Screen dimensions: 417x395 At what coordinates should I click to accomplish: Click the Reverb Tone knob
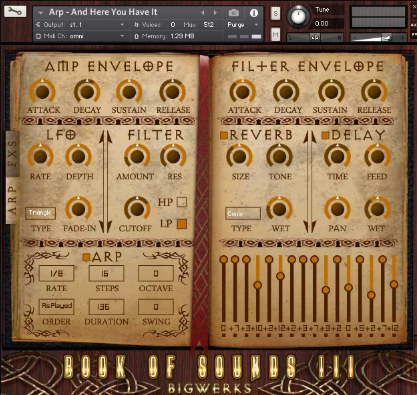click(280, 156)
